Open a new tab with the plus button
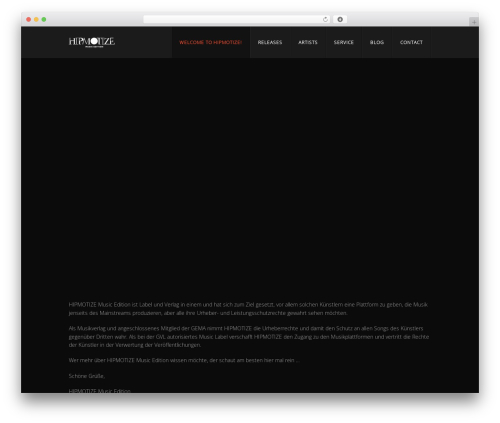Image resolution: width=500 pixels, height=423 pixels. pyautogui.click(x=474, y=22)
